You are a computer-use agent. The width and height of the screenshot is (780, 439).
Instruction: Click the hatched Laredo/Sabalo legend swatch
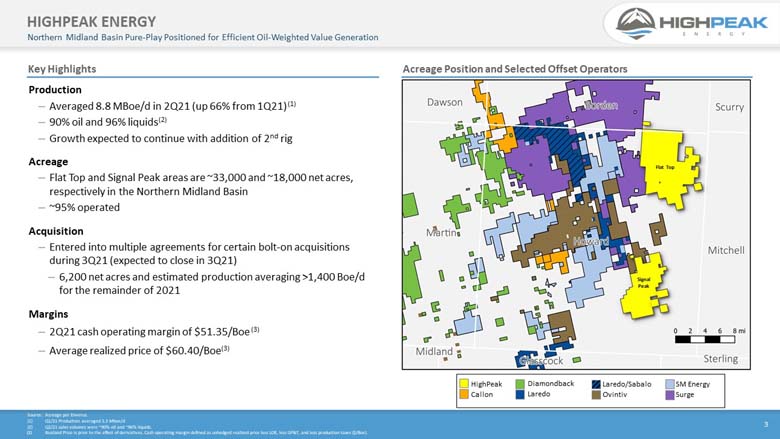596,384
